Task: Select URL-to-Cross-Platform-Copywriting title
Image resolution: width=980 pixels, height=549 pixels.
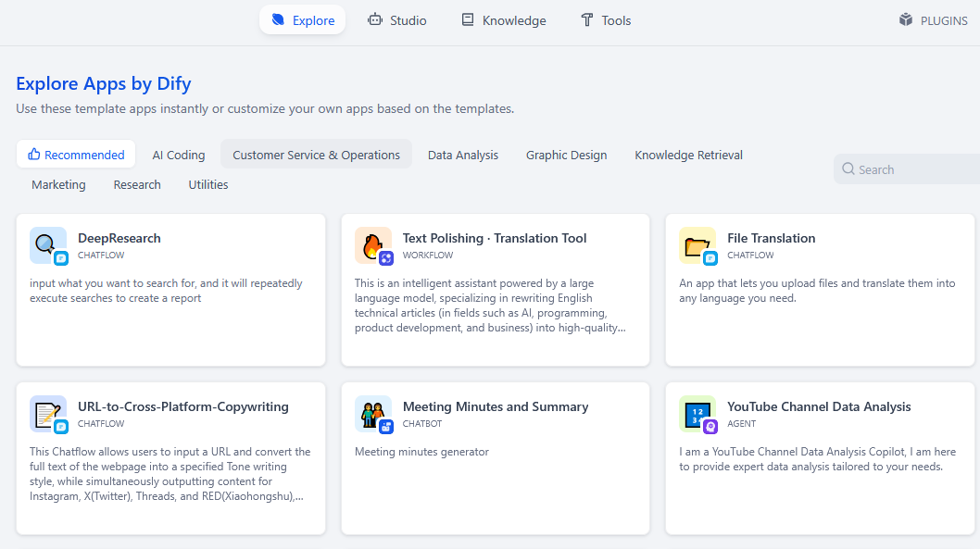Action: point(183,406)
